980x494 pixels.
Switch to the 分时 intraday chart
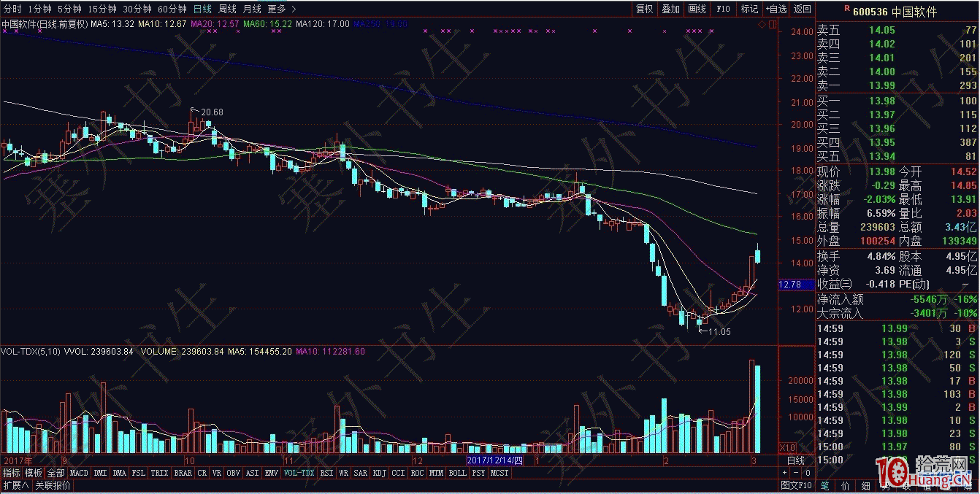coord(12,9)
